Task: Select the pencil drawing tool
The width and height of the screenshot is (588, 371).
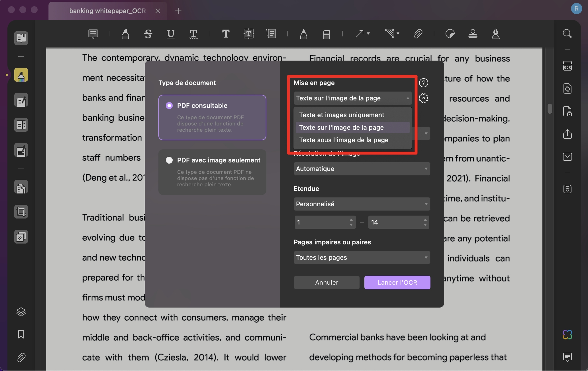Action: coord(303,34)
